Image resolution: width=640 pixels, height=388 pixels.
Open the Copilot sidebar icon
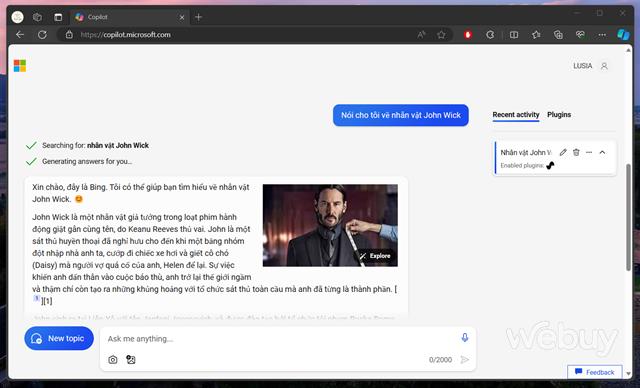coord(623,35)
